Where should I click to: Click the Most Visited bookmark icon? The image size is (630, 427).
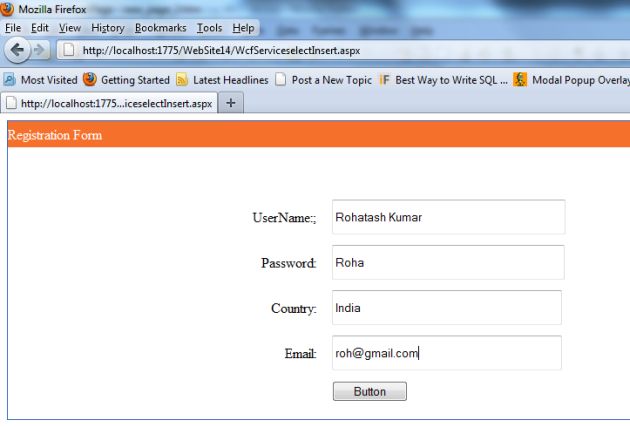coord(10,80)
